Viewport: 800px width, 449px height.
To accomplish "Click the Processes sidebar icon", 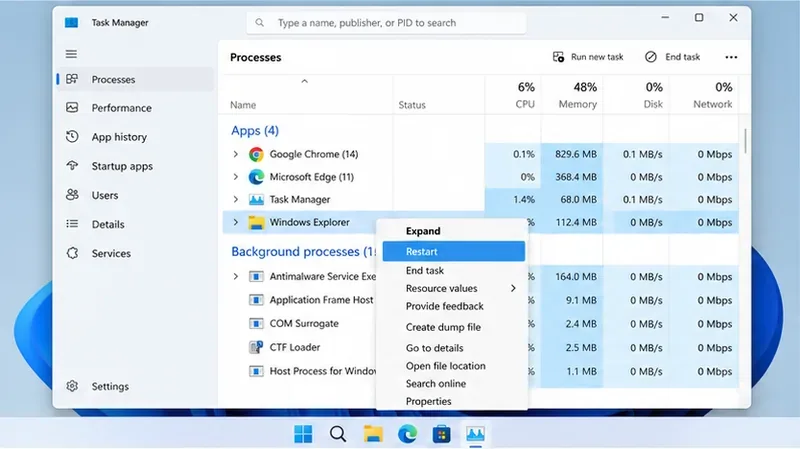I will click(x=72, y=79).
